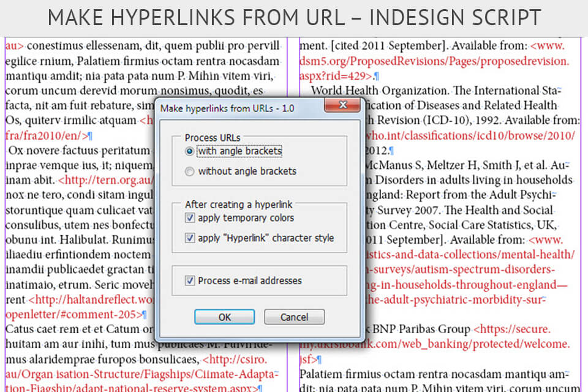Close the dialog via the X button
Screen dimensions: 588x392
click(342, 105)
